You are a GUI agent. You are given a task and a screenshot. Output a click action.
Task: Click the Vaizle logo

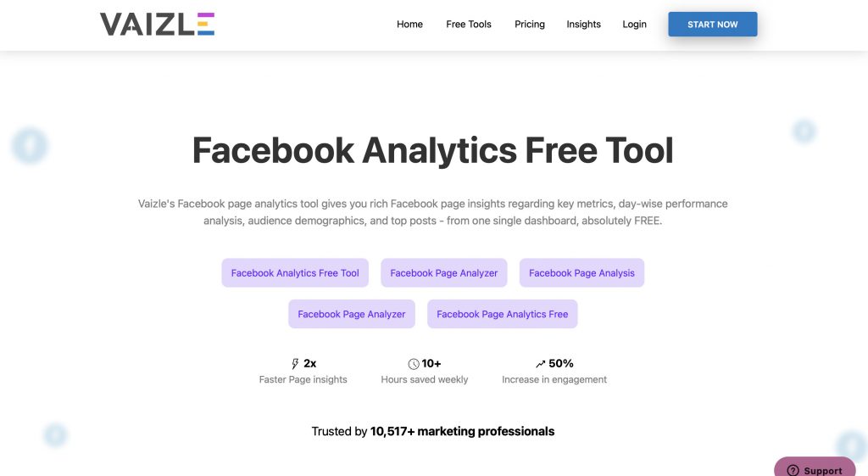157,25
